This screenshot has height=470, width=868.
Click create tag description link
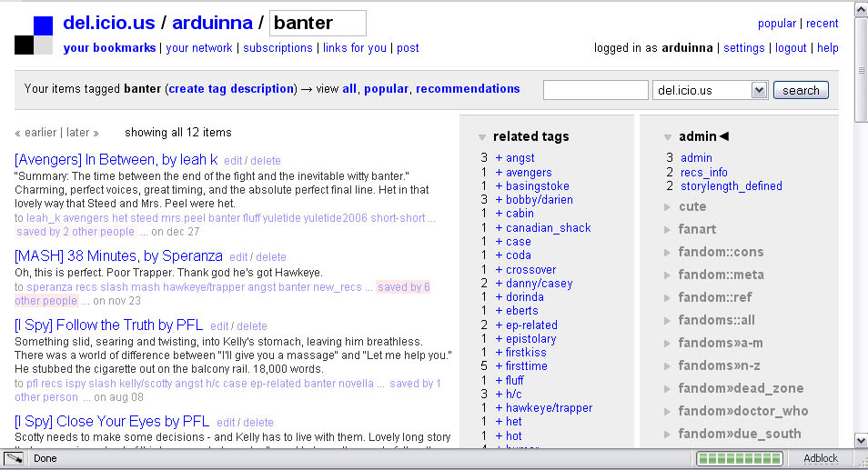[231, 89]
